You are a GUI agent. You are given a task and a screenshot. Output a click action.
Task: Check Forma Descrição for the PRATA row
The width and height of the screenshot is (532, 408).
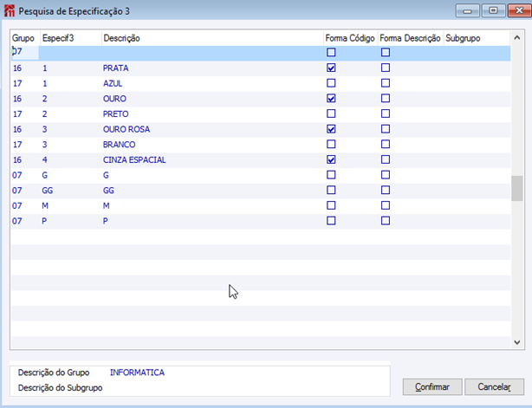[386, 68]
